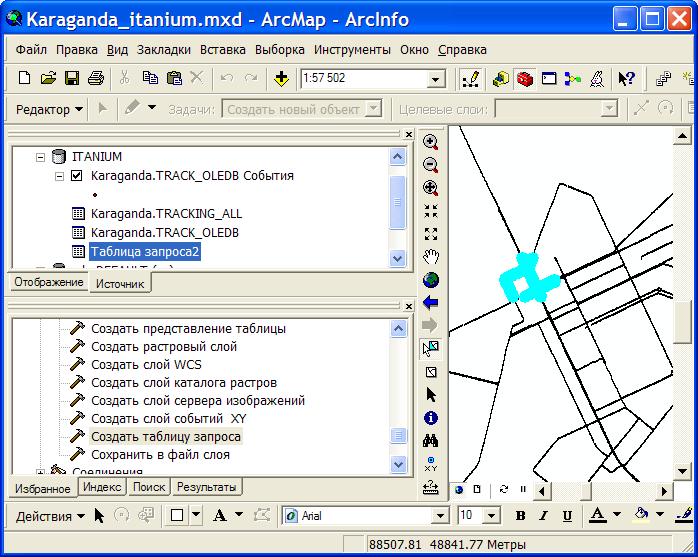Activate the Pan hand tool
This screenshot has height=557, width=698.
tap(430, 256)
